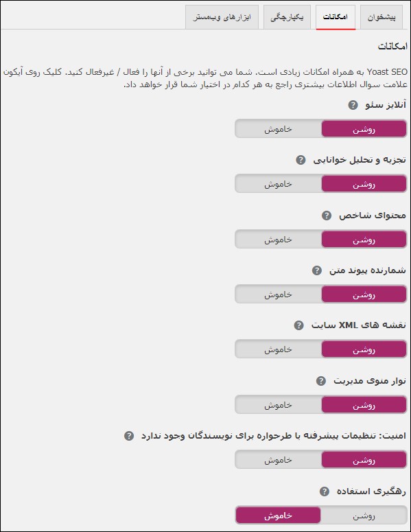Enable رهگیری استفاده by selecting روشن
The height and width of the screenshot is (532, 411).
[364, 516]
